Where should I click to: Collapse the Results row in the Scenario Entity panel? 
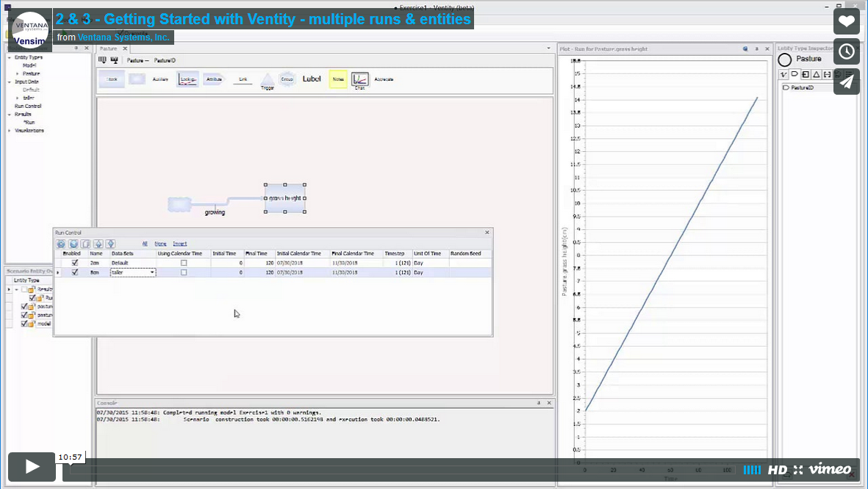(x=17, y=289)
